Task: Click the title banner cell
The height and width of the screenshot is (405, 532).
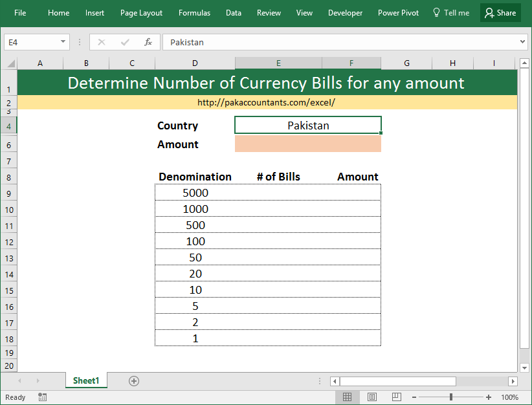Action: (x=267, y=82)
